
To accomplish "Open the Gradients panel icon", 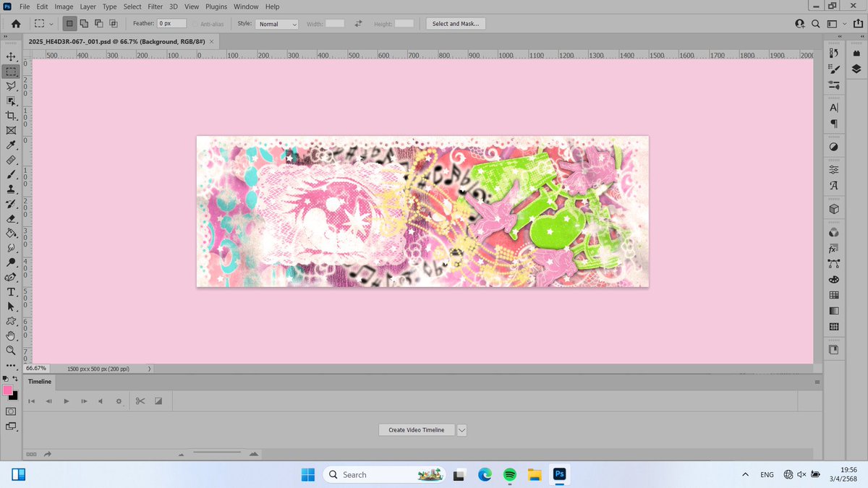I will coord(834,311).
